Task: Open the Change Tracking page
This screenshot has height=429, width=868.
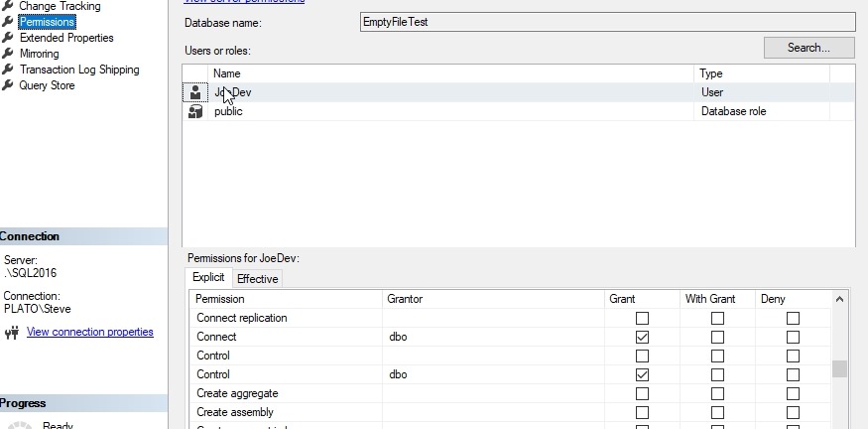Action: click(x=60, y=6)
